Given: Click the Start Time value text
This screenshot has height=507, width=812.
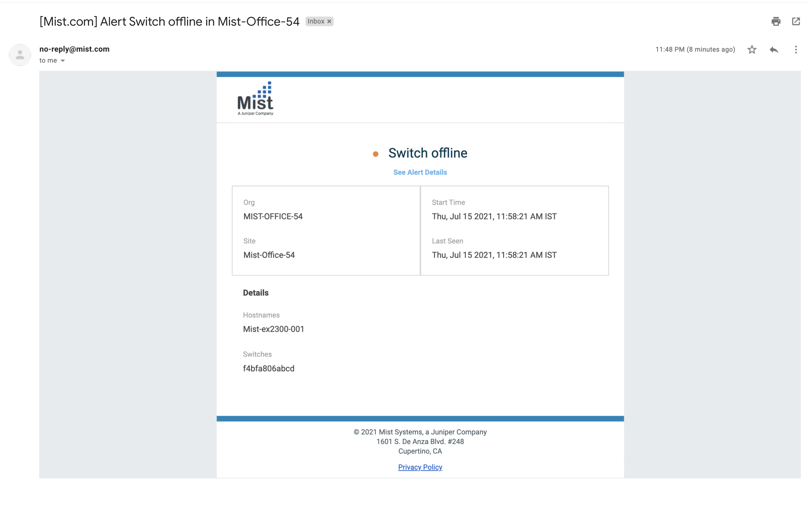Looking at the screenshot, I should click(494, 217).
